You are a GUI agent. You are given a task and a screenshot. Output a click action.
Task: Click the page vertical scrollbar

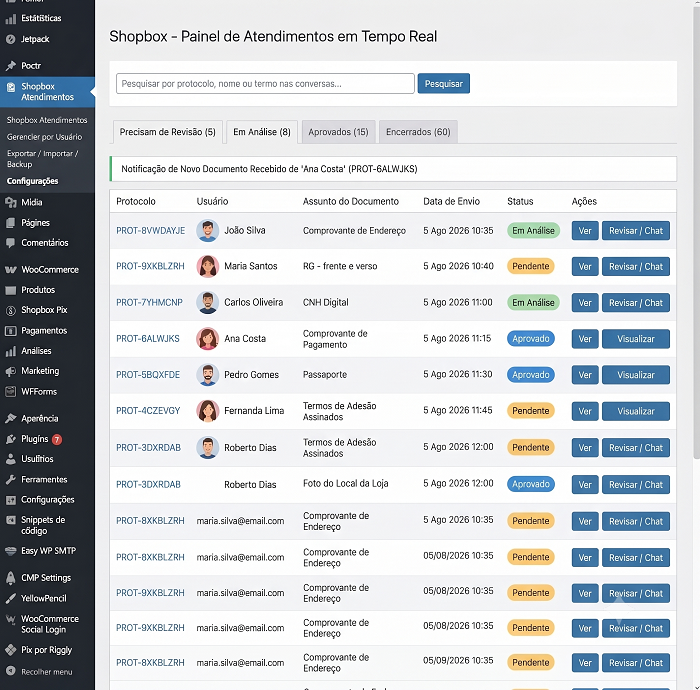pos(696,232)
